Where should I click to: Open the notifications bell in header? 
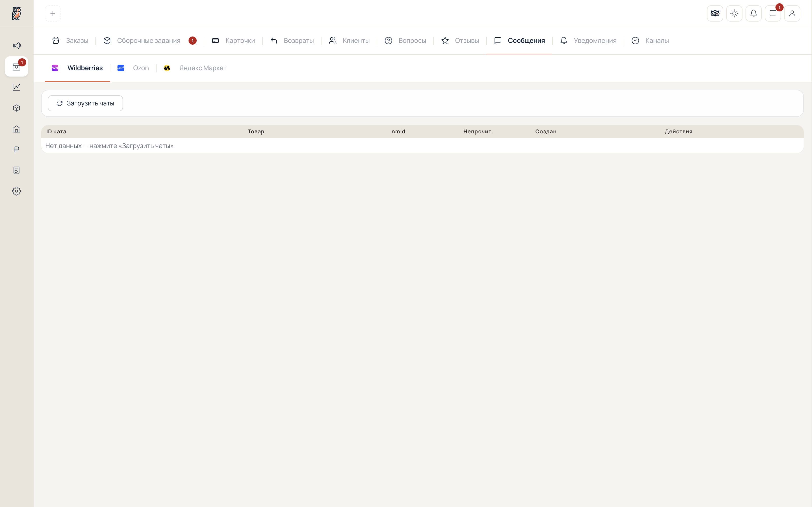click(x=753, y=13)
